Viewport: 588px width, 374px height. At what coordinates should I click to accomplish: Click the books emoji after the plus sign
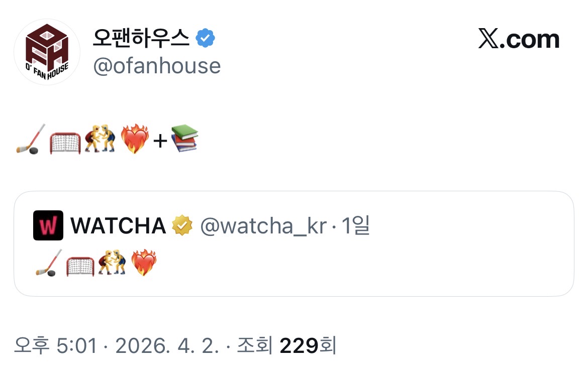click(x=184, y=139)
